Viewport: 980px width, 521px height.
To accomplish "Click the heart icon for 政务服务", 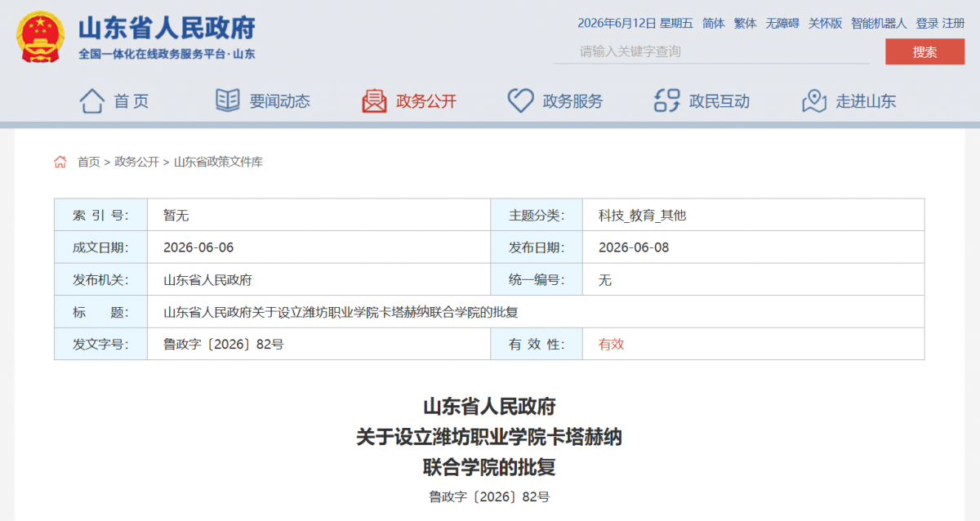I will point(520,101).
